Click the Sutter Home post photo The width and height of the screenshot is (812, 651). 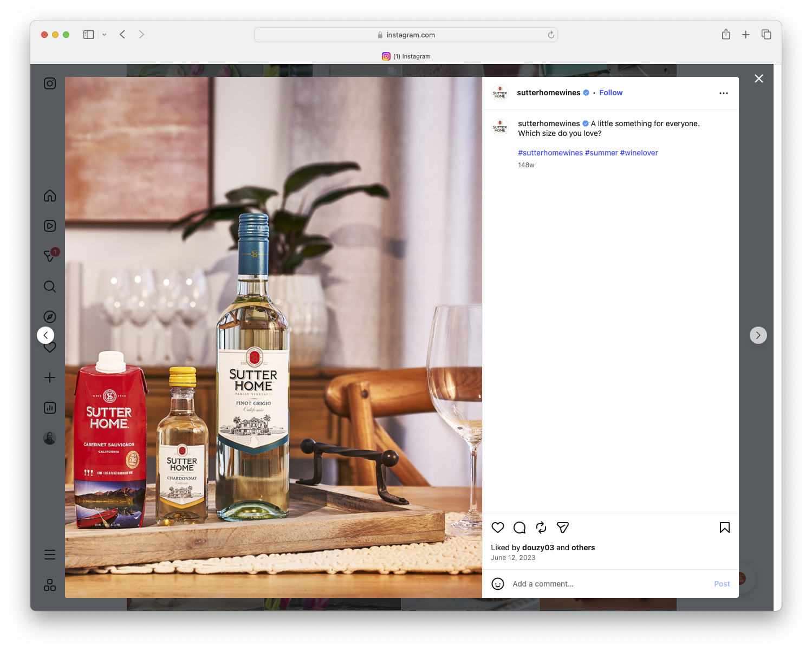click(x=274, y=337)
